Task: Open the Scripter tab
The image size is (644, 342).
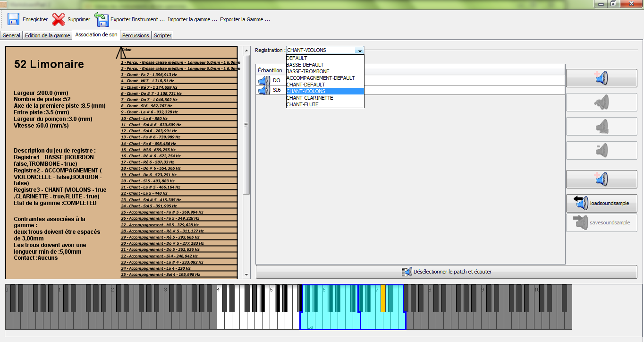Action: 162,35
